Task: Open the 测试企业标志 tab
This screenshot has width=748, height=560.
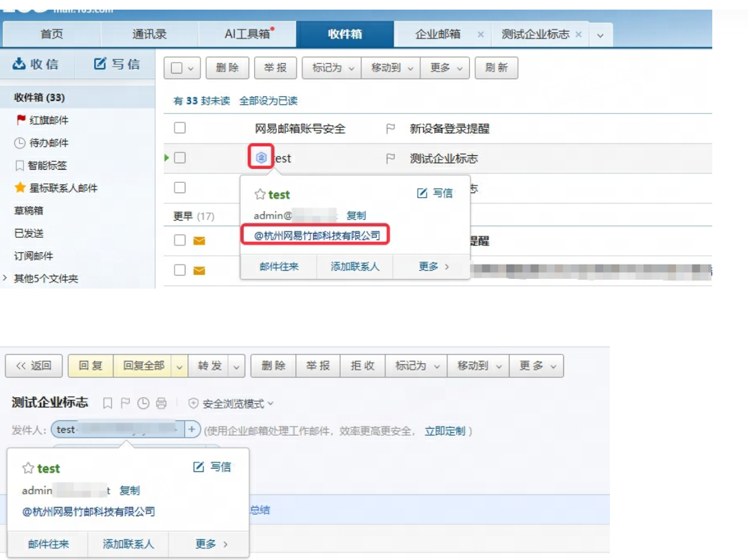Action: (535, 34)
